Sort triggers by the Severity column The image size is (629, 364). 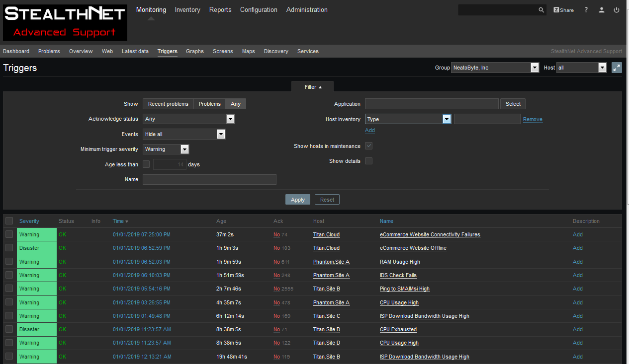29,221
